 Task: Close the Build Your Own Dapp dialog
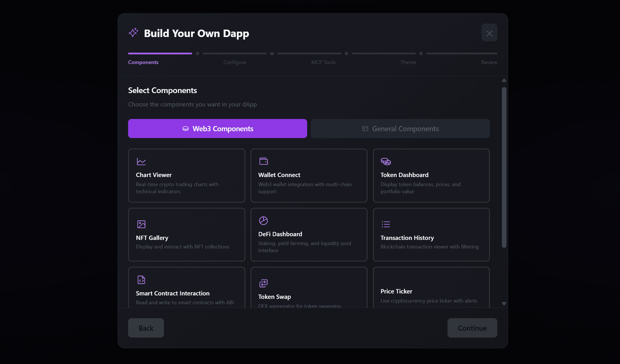[489, 33]
